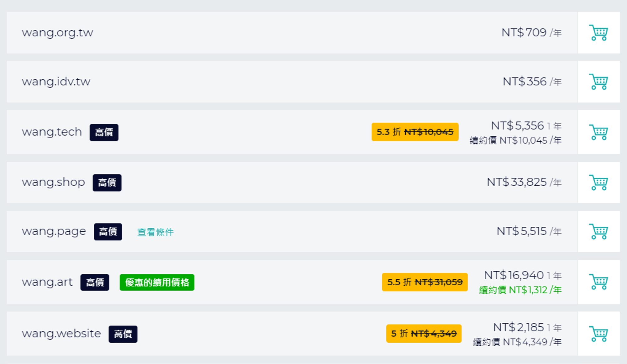Select the wang.idv.tw domain name
Viewport: 627px width, 364px height.
pos(56,82)
